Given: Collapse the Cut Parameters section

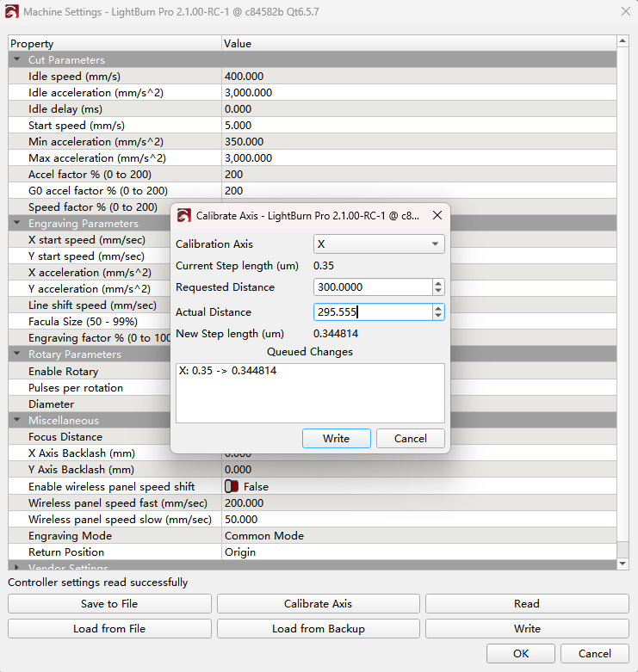Looking at the screenshot, I should point(16,60).
